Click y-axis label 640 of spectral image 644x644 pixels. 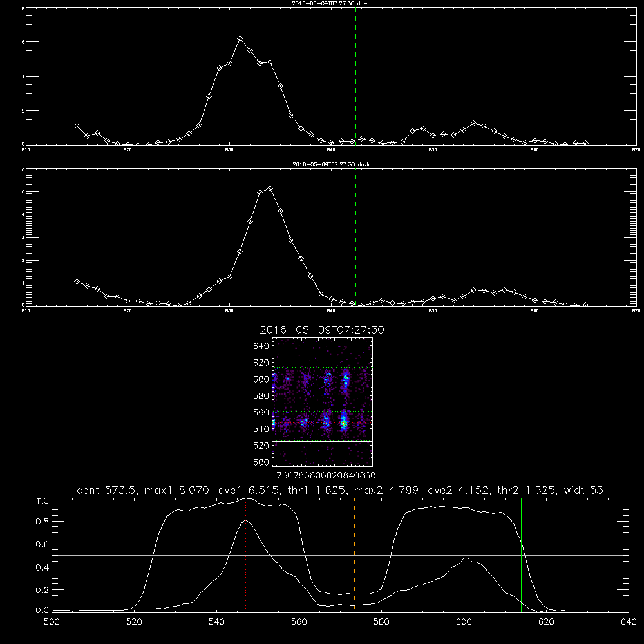click(261, 346)
